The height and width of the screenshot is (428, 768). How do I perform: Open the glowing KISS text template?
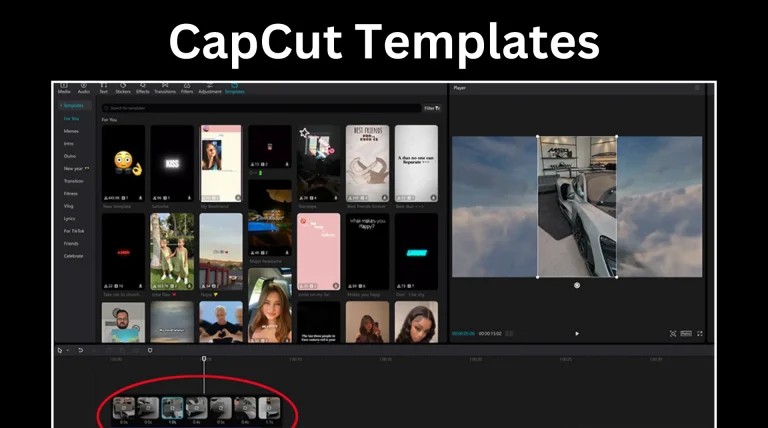172,164
